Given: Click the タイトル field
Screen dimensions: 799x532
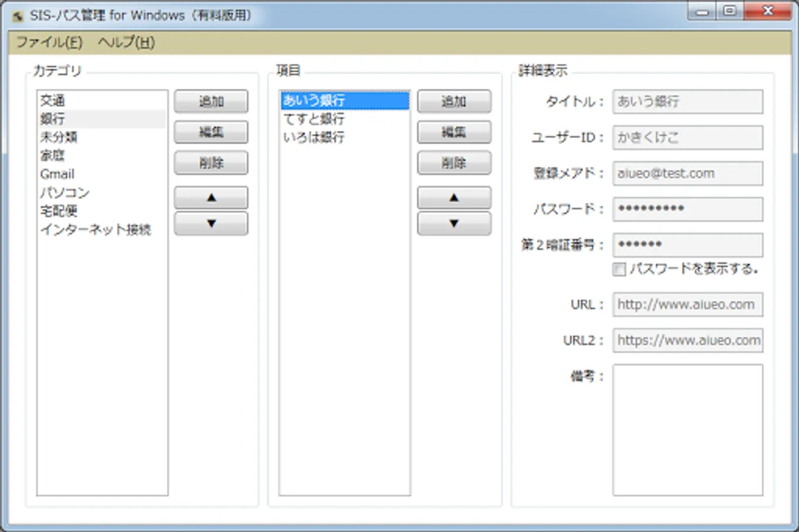Looking at the screenshot, I should (x=688, y=102).
